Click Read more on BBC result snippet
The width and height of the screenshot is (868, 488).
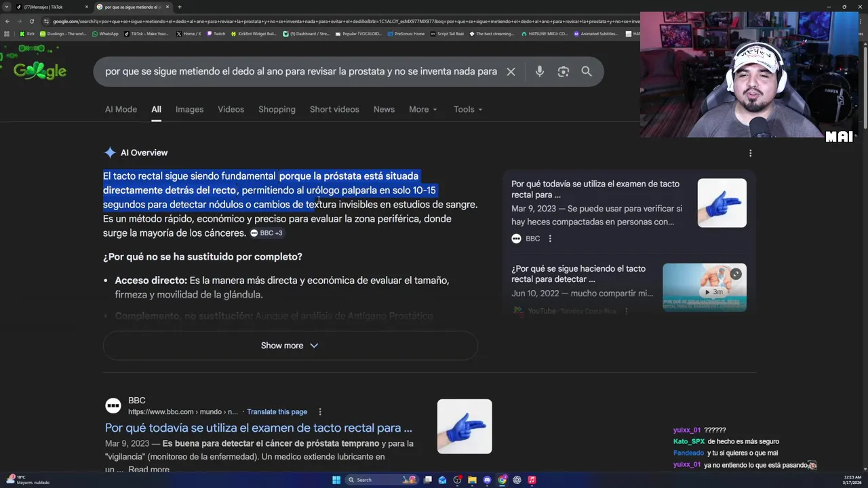(x=149, y=470)
